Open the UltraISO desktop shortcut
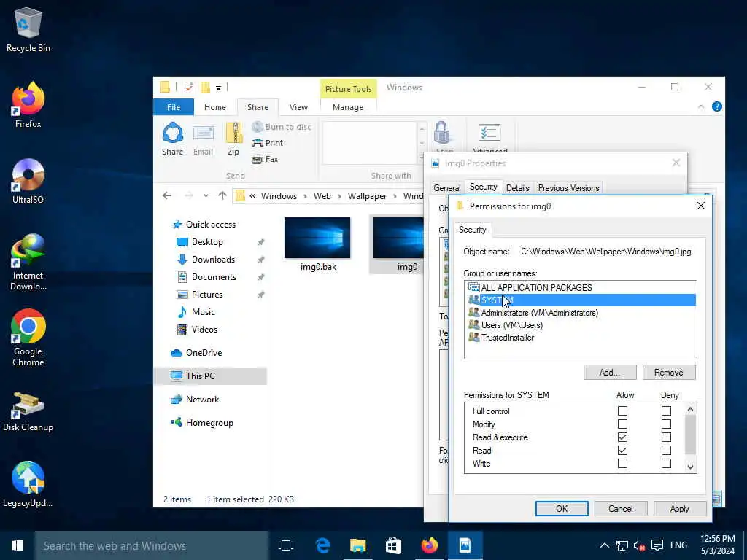The image size is (747, 560). point(28,181)
